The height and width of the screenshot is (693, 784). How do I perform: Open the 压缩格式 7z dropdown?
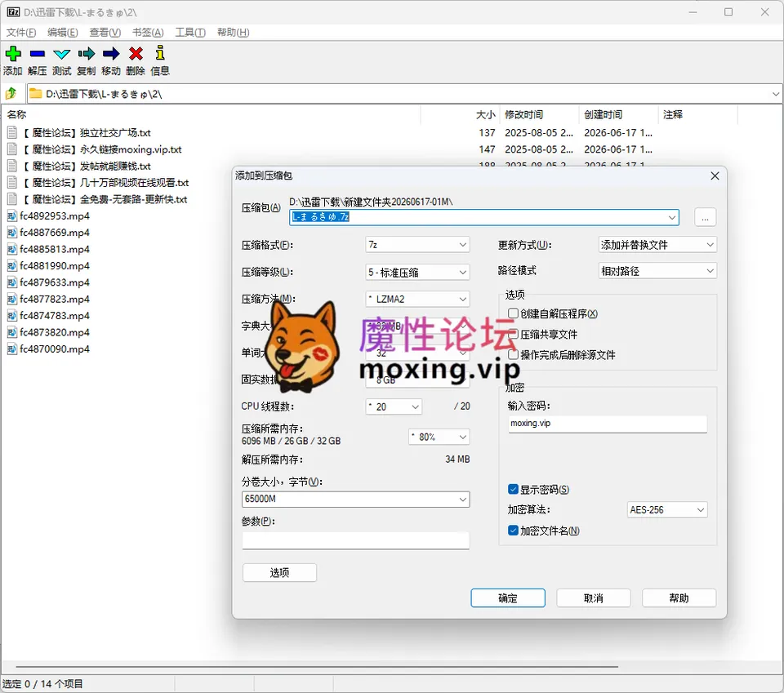point(417,244)
